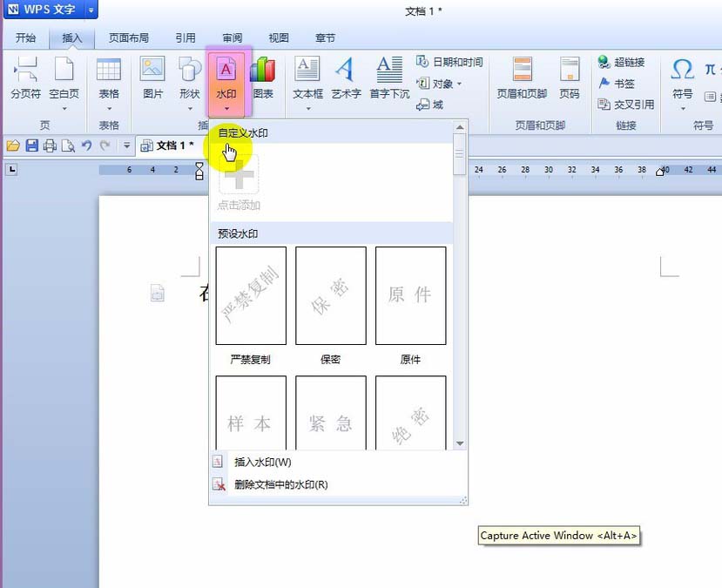Add a bookmark (书签)

pos(616,84)
